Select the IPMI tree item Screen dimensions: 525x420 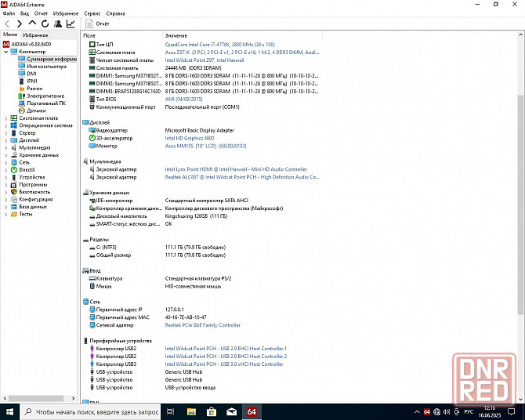coord(32,81)
